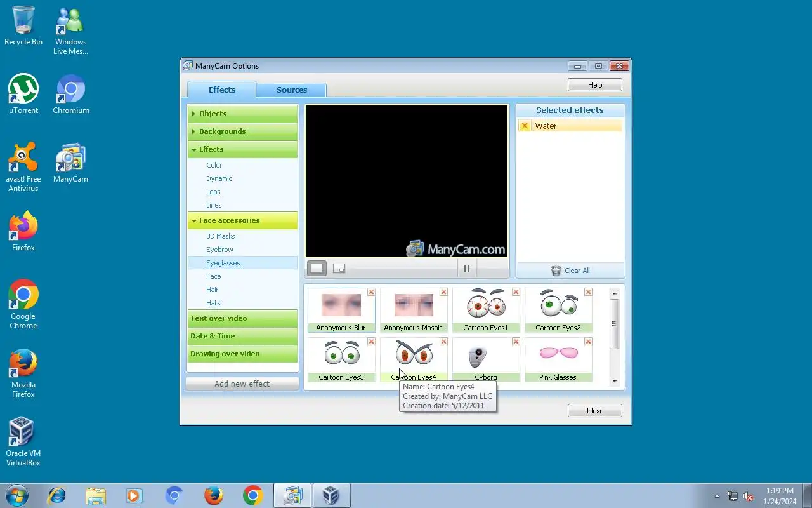Screen dimensions: 812x508
Task: Delete Pink Glasses using its red X
Action: coord(588,342)
